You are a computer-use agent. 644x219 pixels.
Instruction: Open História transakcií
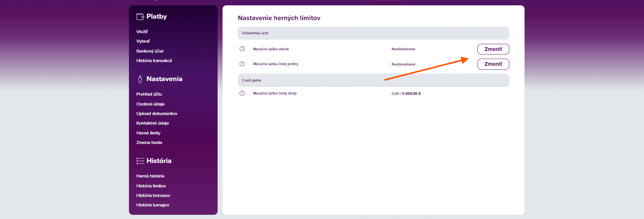tap(154, 61)
